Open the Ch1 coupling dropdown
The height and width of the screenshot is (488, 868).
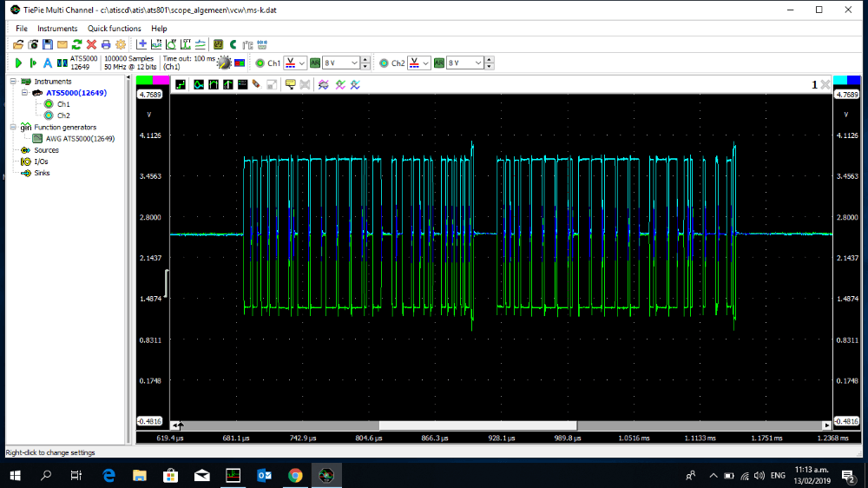pyautogui.click(x=296, y=63)
